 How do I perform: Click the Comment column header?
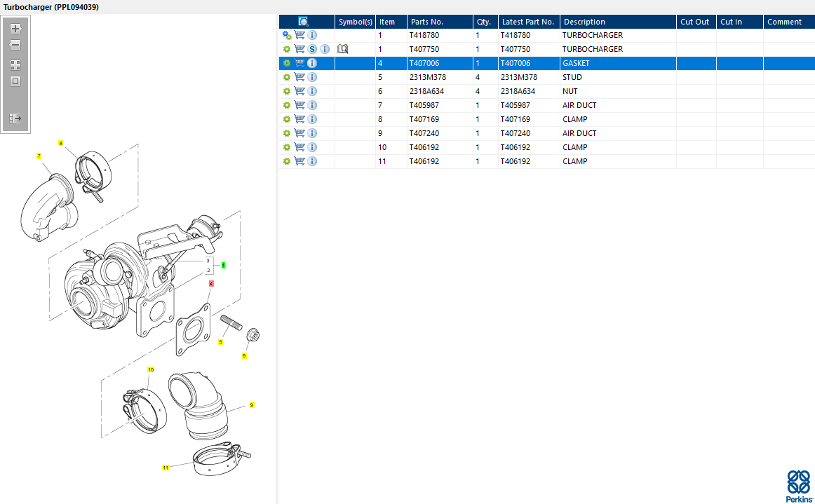point(789,22)
